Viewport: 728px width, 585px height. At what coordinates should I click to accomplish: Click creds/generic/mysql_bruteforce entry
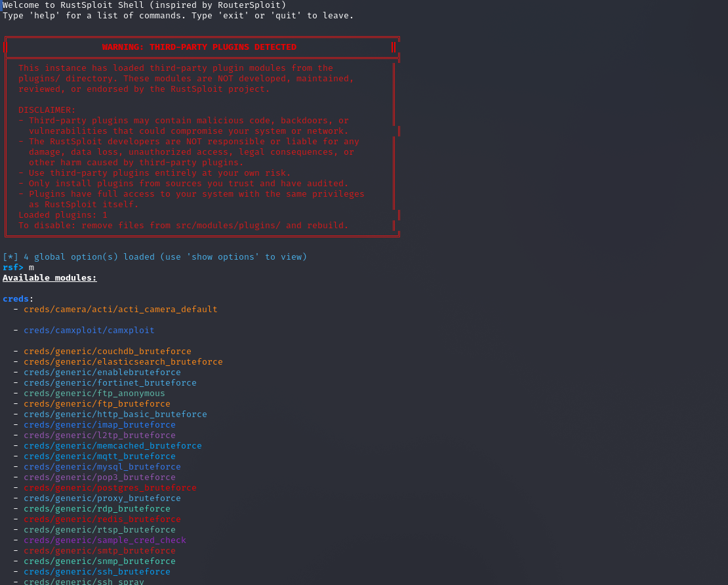(102, 466)
